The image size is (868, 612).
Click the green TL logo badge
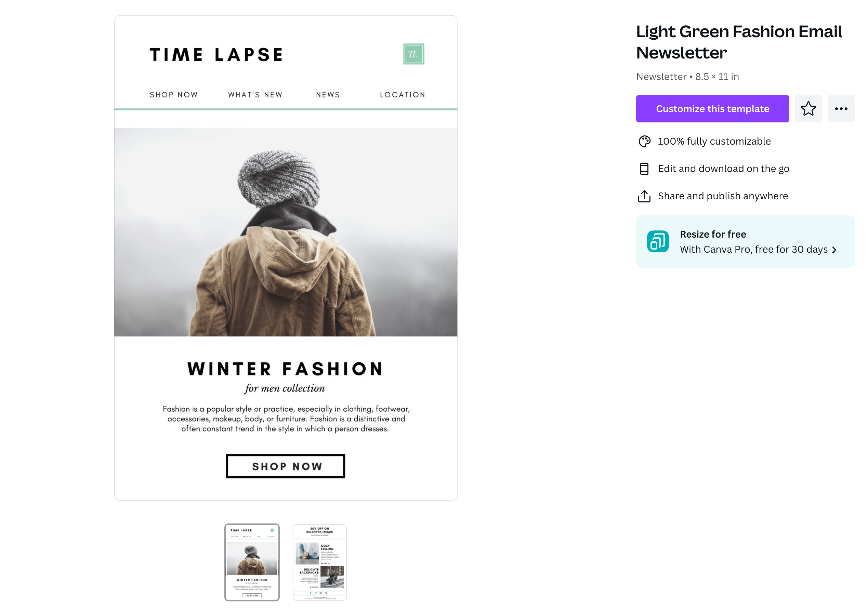pos(413,54)
